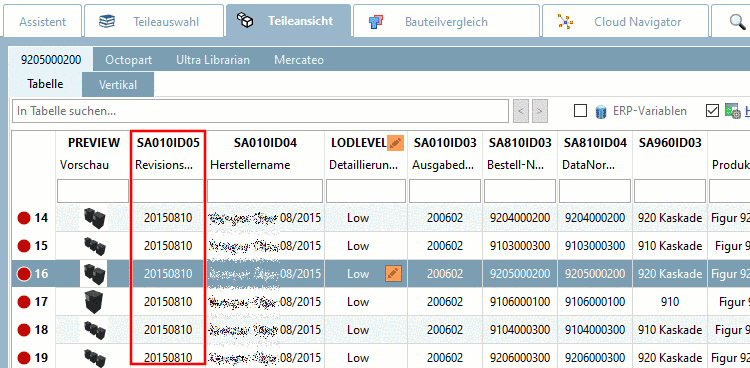Image resolution: width=750 pixels, height=368 pixels.
Task: Click the PREVIEW column header
Action: click(94, 143)
